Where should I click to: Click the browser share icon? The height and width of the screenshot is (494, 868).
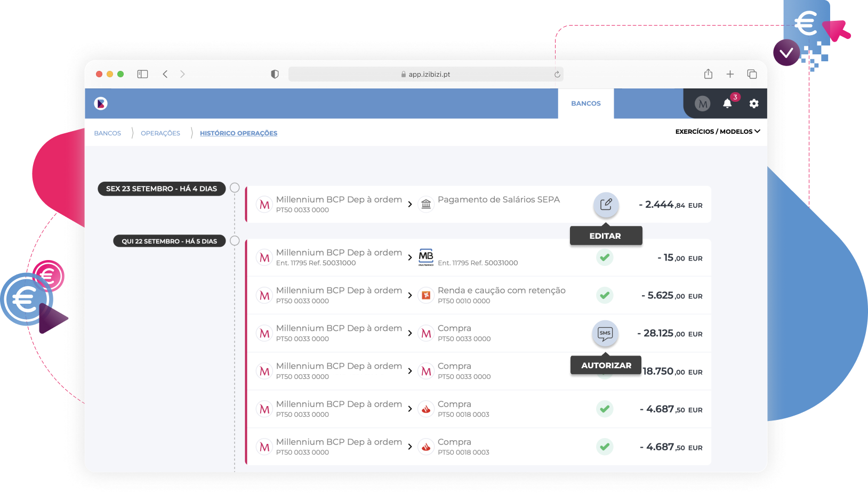(x=708, y=74)
